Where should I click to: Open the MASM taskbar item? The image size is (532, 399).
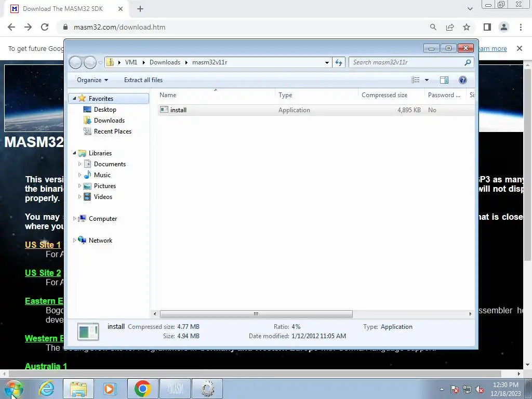[175, 389]
